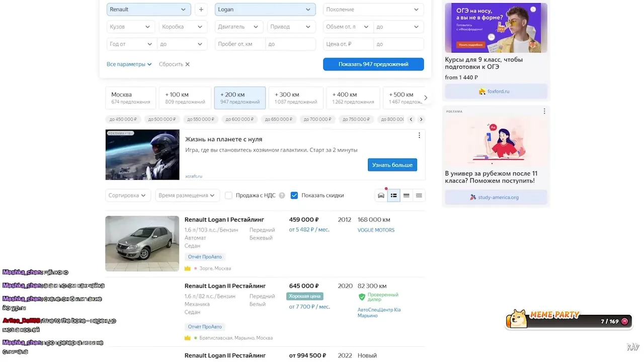Open Renault Logan I Рестайлинг listing
The image size is (644, 362).
tap(224, 220)
